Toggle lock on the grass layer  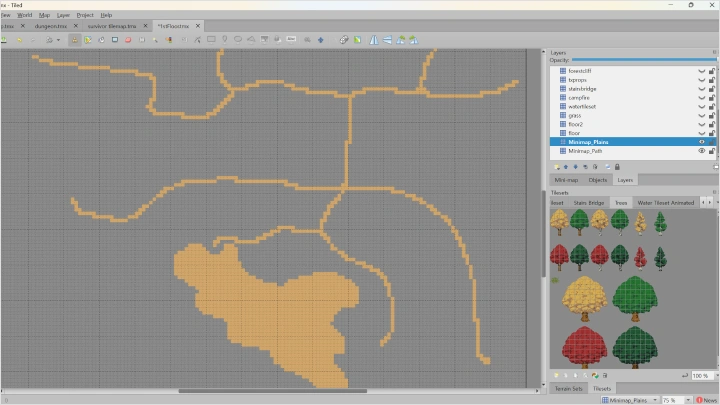712,115
